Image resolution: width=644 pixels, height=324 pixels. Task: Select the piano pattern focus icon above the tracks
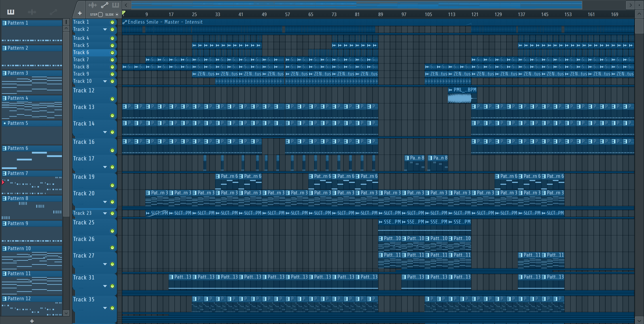[116, 5]
